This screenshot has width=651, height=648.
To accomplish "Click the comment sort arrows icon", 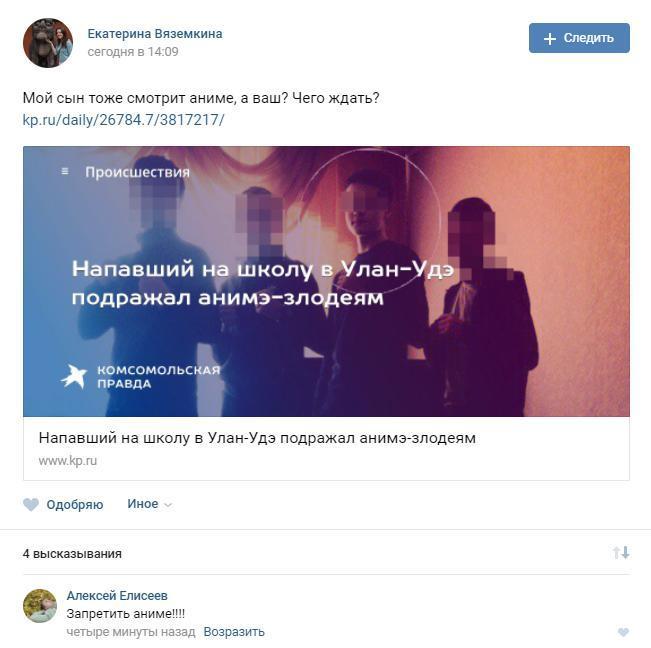I will click(x=621, y=553).
